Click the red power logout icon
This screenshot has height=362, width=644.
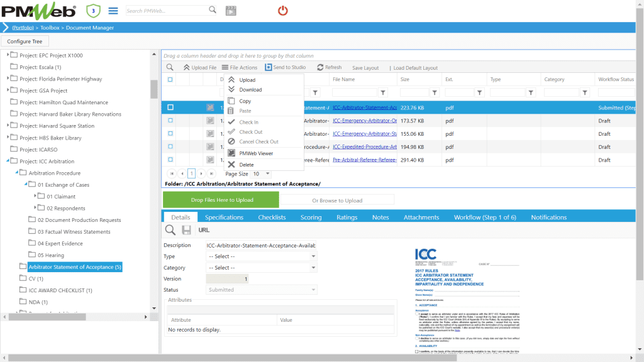click(x=282, y=11)
